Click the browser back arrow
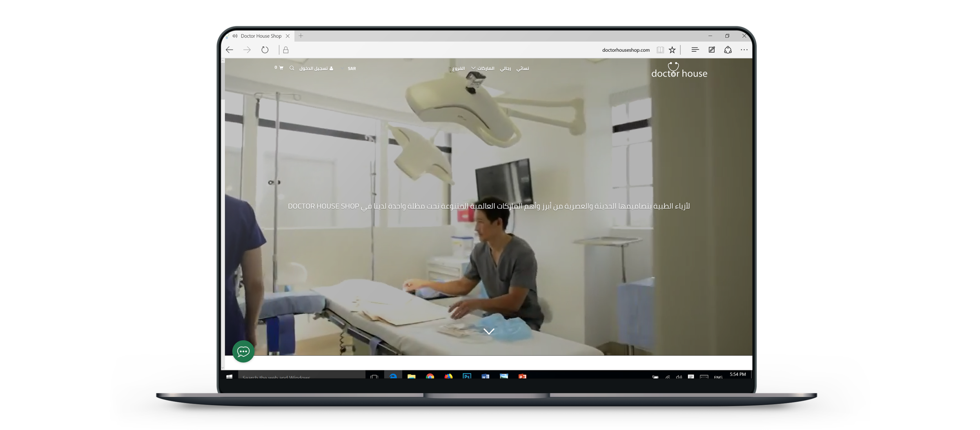 230,50
